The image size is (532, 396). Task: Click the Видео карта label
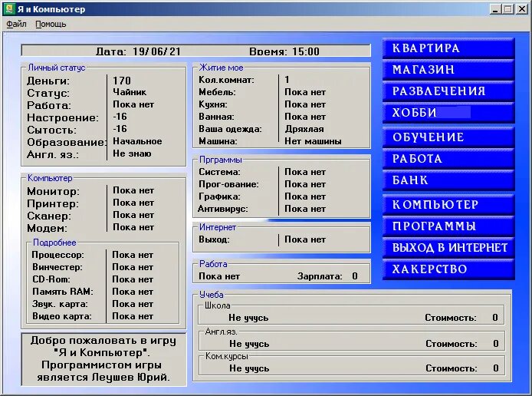[62, 316]
